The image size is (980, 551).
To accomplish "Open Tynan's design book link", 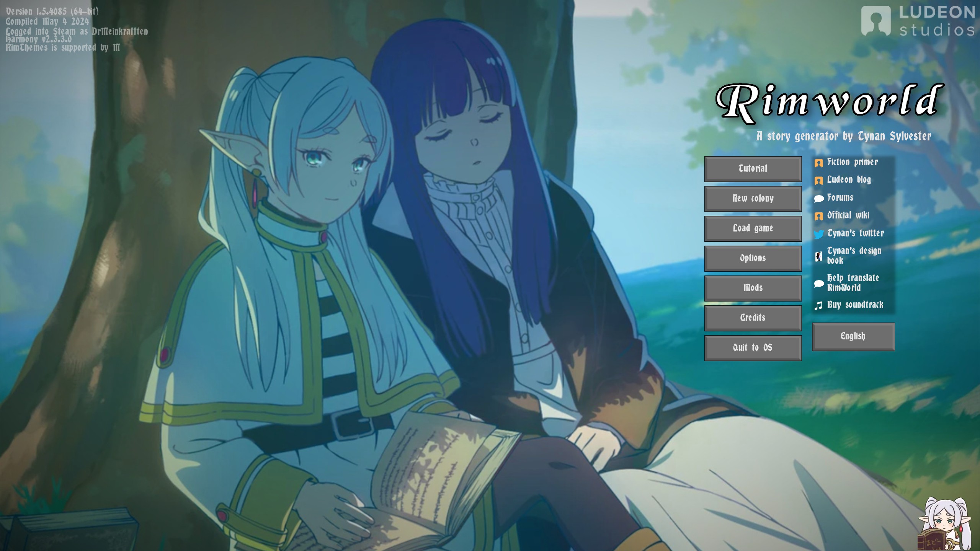I will [854, 256].
